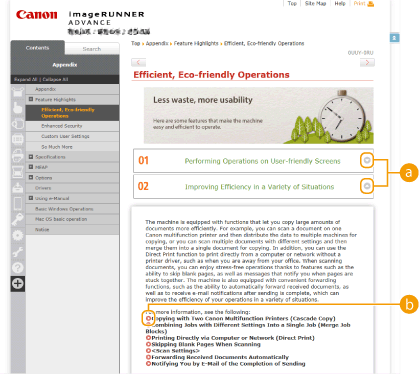
Task: Click the printer icon beside Print
Action: click(370, 4)
